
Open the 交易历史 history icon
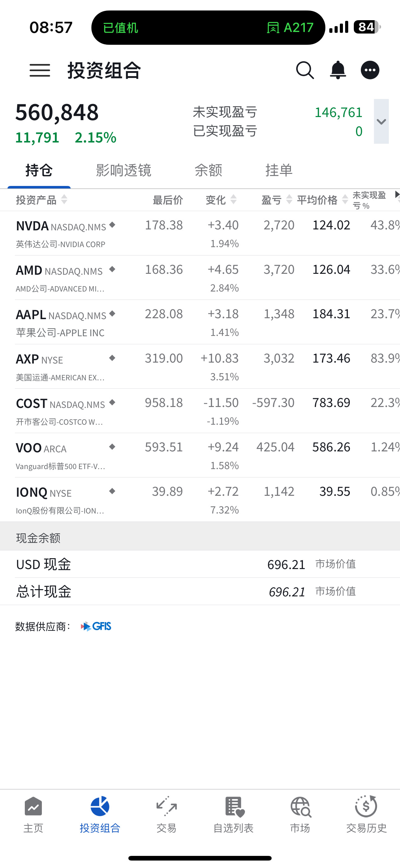point(366,806)
